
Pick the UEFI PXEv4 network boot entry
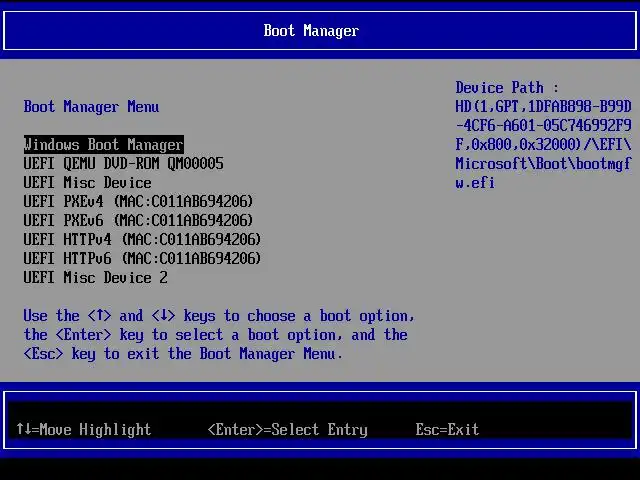click(x=138, y=202)
